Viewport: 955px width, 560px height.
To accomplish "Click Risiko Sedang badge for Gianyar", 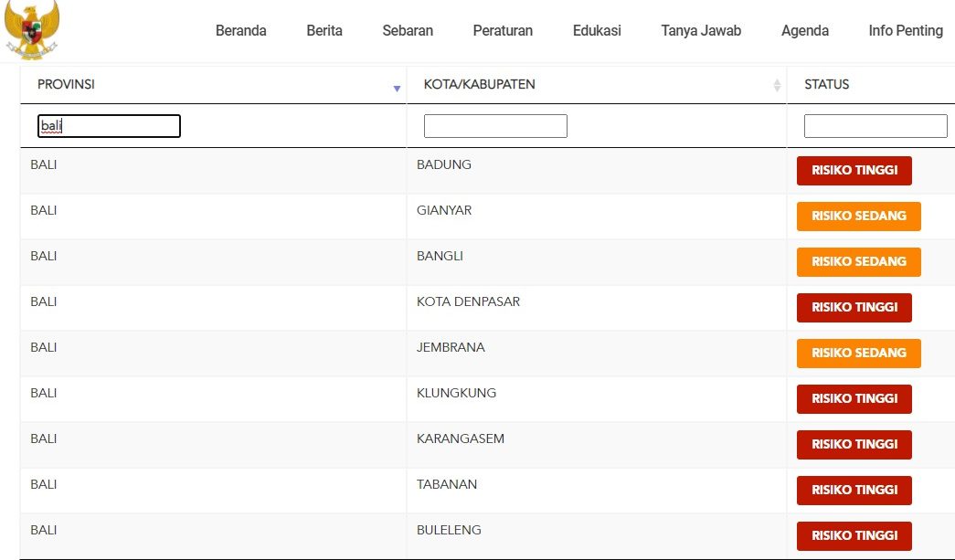I will tap(859, 217).
